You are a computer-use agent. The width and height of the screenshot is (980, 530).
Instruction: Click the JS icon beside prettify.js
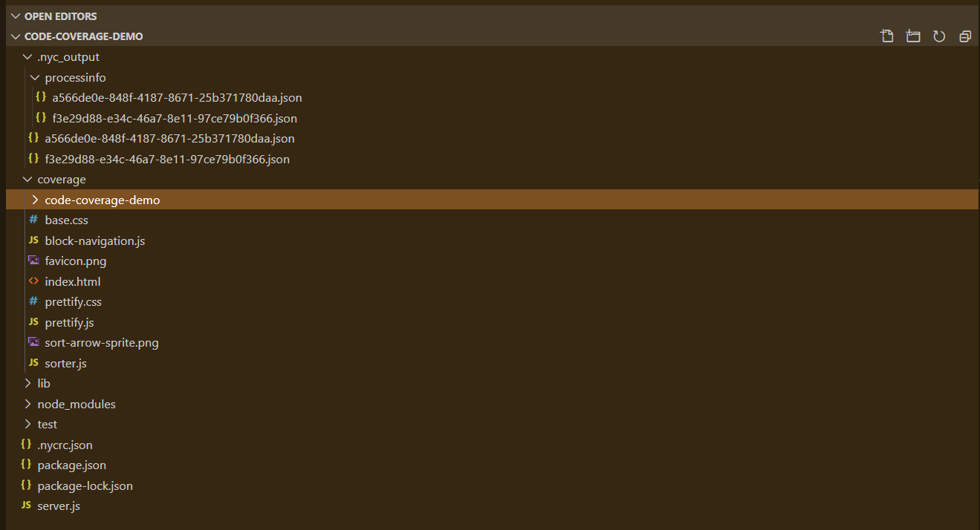pyautogui.click(x=33, y=322)
